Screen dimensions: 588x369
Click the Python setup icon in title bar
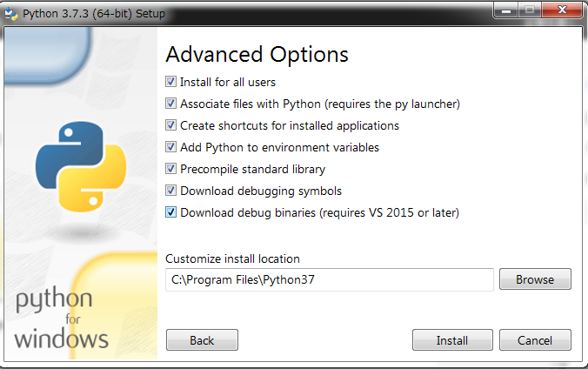tap(10, 14)
